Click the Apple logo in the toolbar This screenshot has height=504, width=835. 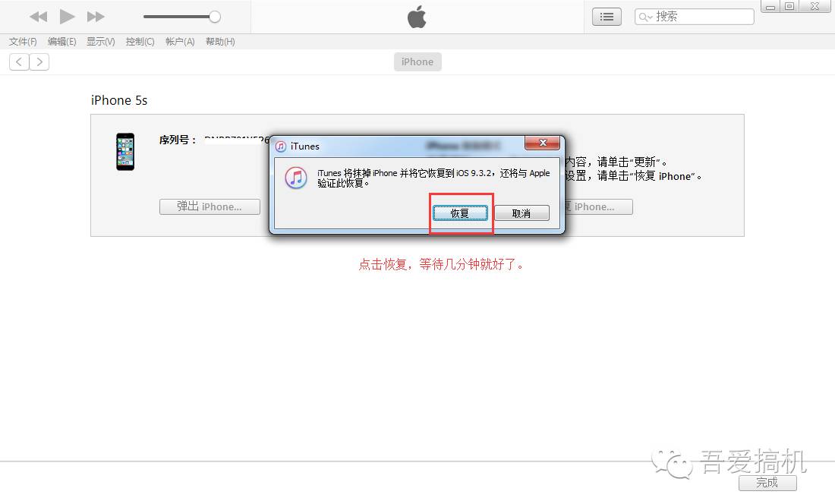click(417, 16)
